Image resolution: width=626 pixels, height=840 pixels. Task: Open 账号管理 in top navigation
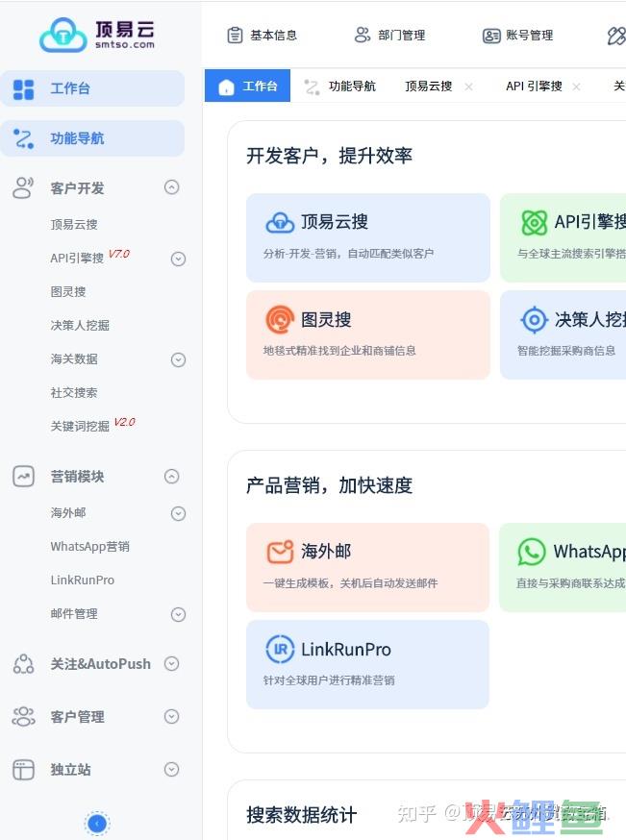[x=518, y=36]
